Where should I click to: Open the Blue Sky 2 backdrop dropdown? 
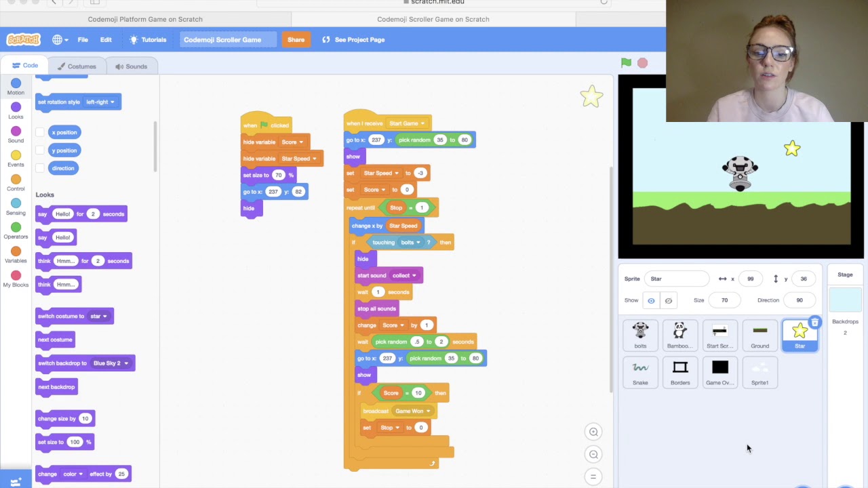coord(111,363)
